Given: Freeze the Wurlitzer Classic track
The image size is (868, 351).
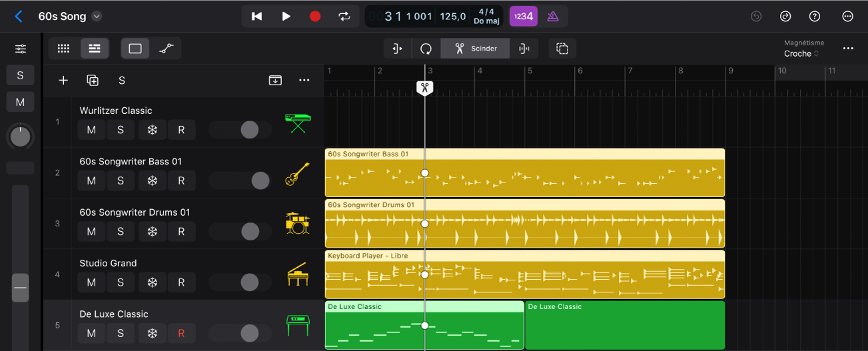Looking at the screenshot, I should (152, 130).
